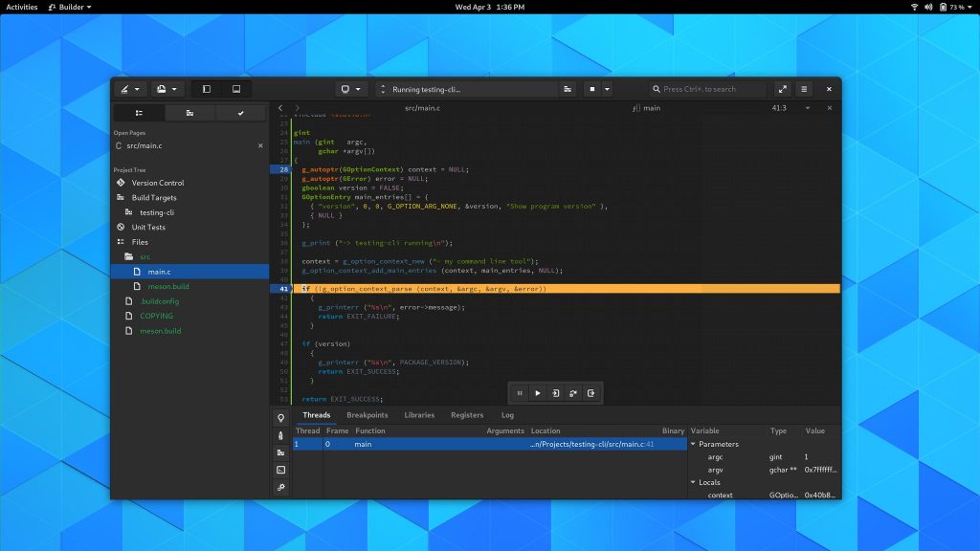Navigate back with the editor left chevron
Viewport: 980px width, 551px height.
click(280, 108)
